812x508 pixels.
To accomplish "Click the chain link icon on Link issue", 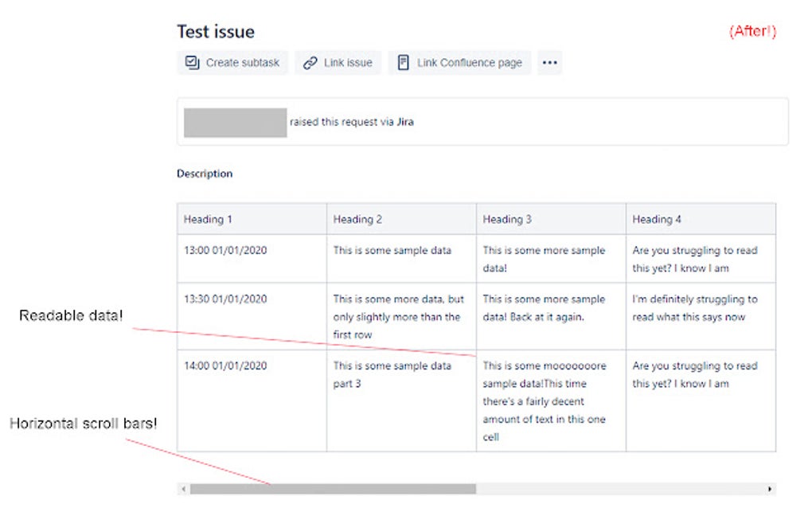I will point(308,62).
